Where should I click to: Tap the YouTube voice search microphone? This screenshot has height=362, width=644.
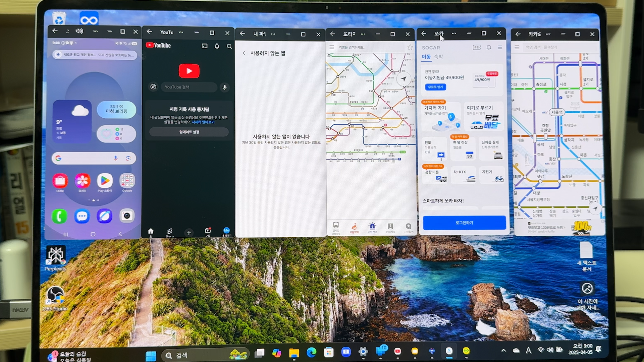(x=225, y=87)
